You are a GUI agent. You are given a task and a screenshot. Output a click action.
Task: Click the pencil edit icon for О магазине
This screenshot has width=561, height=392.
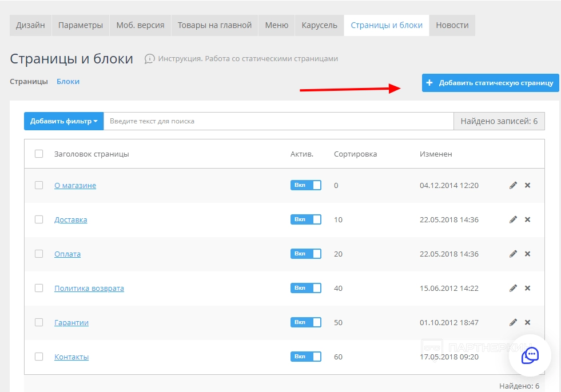(513, 185)
